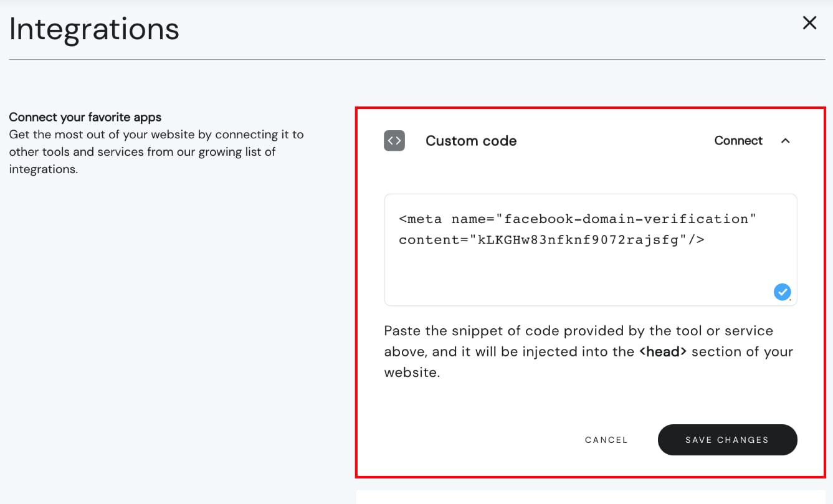Place cursor on the facebook-domain-verification meta name line

(x=577, y=219)
